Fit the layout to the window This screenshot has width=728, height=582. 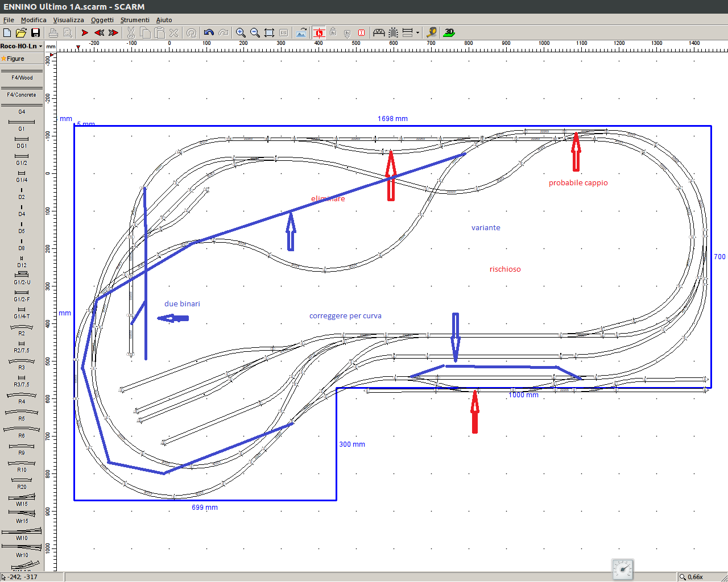(x=269, y=32)
